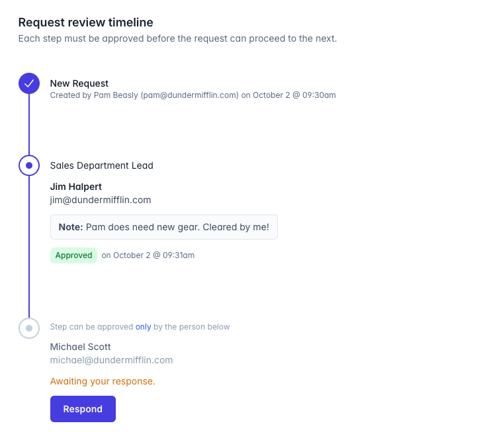Click the completed step checkmark icon
The height and width of the screenshot is (448, 485).
(29, 83)
